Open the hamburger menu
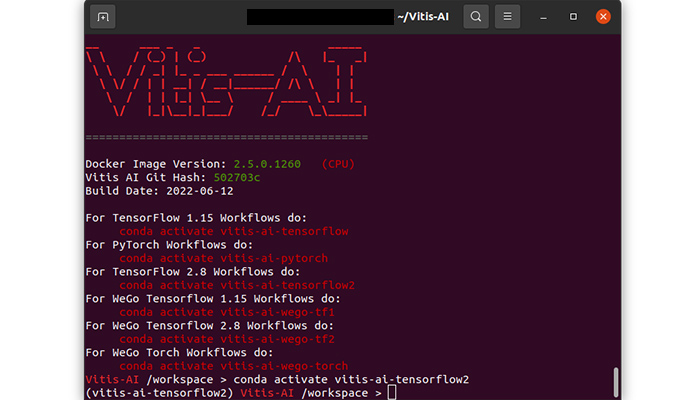This screenshot has height=400, width=700. (x=507, y=17)
